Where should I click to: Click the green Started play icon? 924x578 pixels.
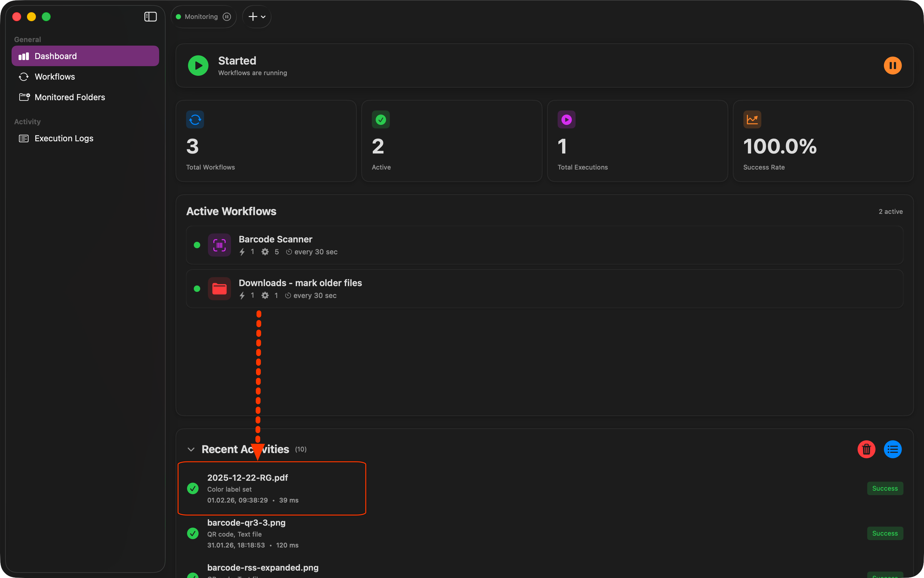tap(198, 66)
